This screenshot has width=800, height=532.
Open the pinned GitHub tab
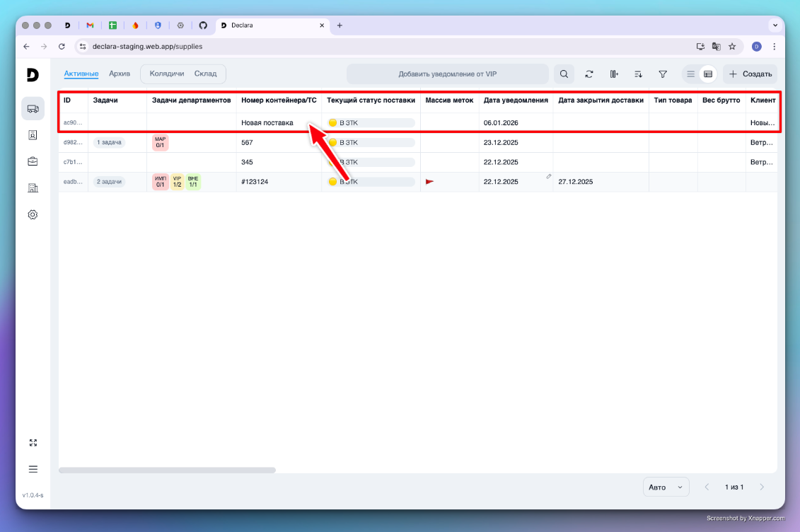pos(203,25)
